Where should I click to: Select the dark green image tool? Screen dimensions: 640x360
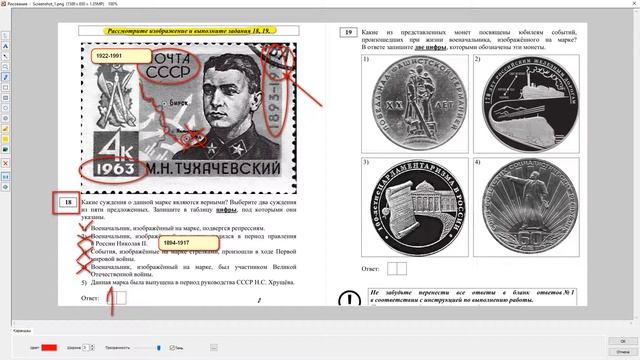pos(5,150)
